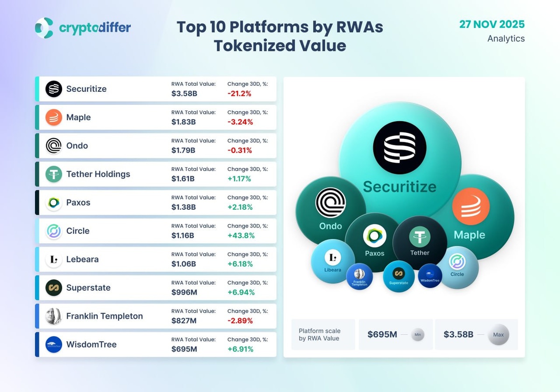Click the '+6.94%' change value
Image resolution: width=560 pixels, height=392 pixels.
pos(241,292)
